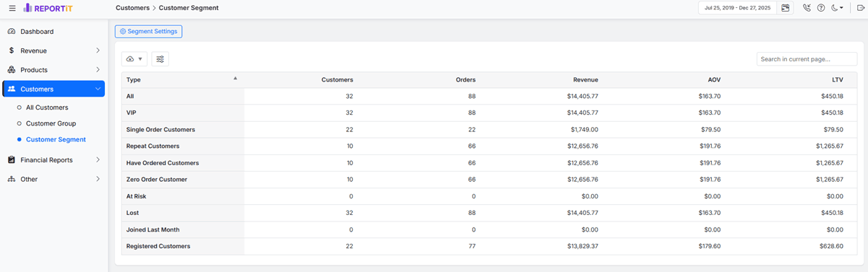The image size is (868, 272).
Task: Click the ReportIT logo
Action: (x=48, y=8)
